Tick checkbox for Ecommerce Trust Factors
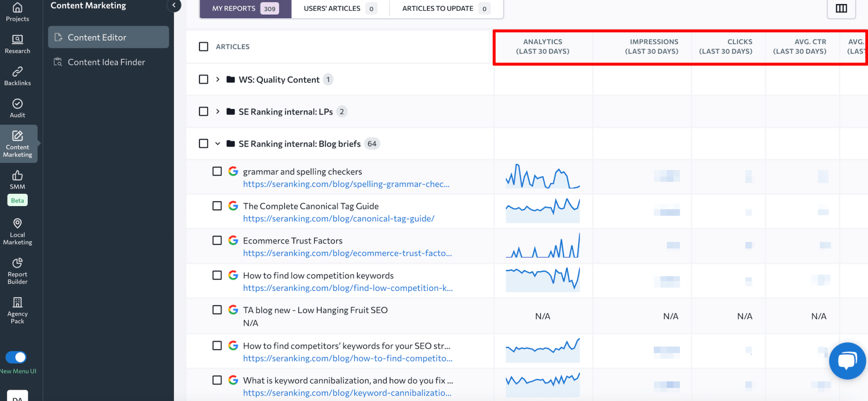Viewport: 868px width, 401px height. click(x=217, y=241)
